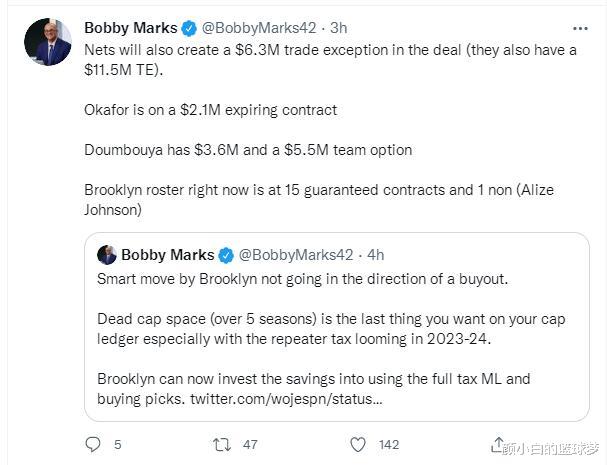Click small avatar in the quoted tweet
This screenshot has width=607, height=465.
click(107, 255)
